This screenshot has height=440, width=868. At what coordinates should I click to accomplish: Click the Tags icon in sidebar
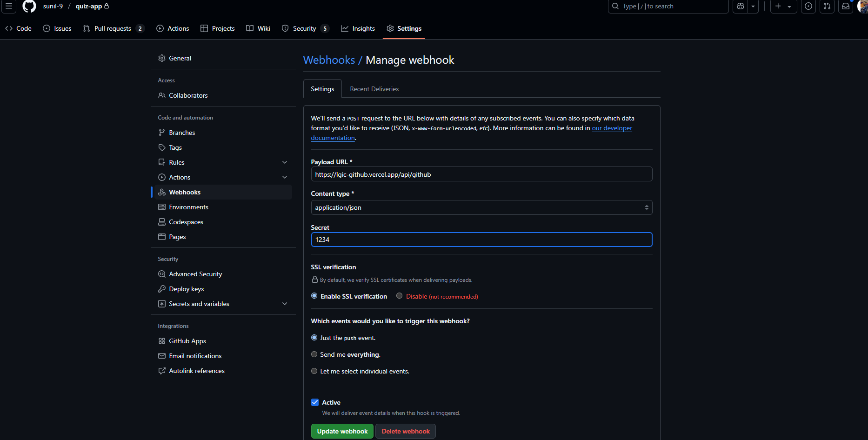tap(162, 147)
